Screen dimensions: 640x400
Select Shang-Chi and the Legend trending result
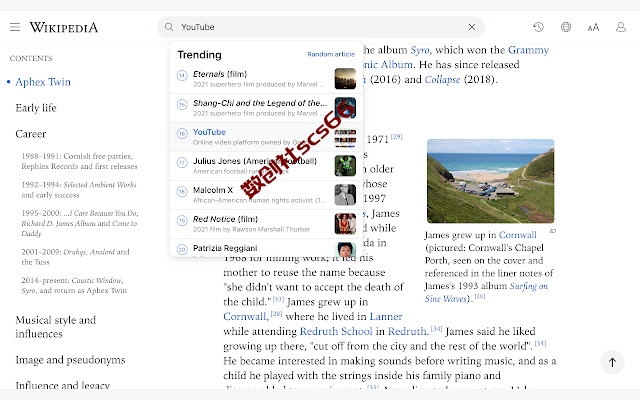tap(266, 108)
